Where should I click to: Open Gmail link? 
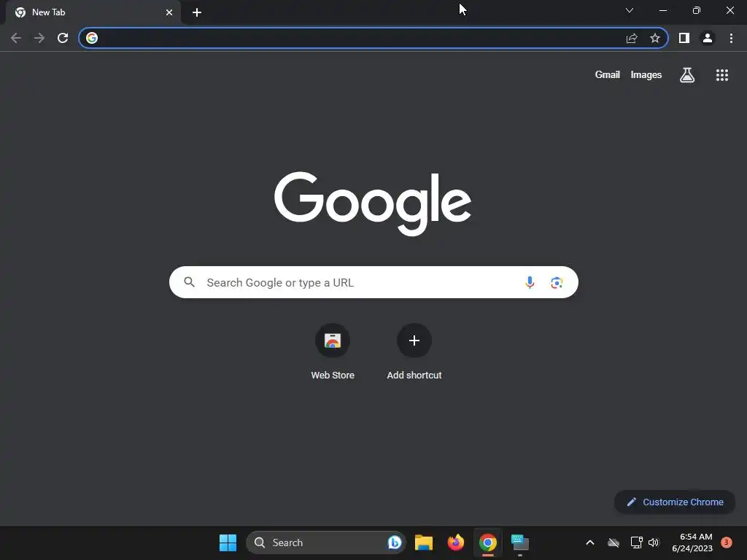coord(608,75)
